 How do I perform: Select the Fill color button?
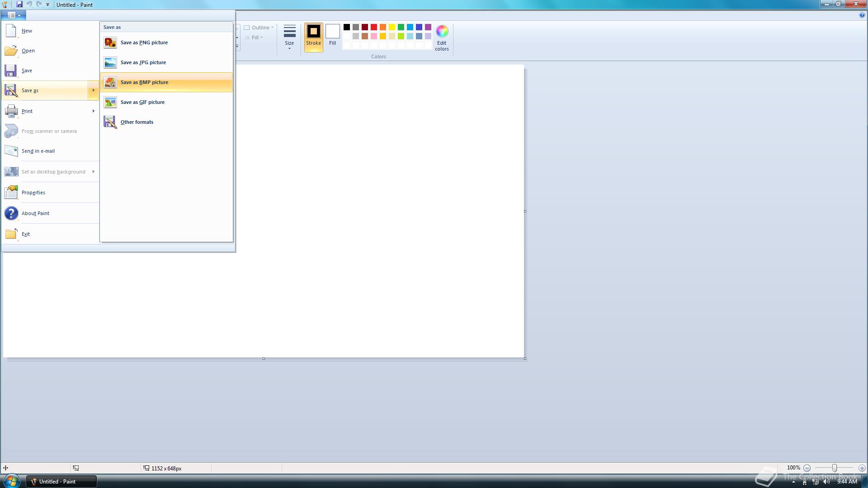pos(332,38)
